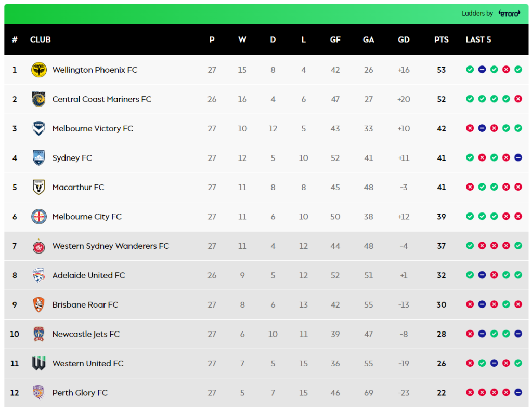Click Perth Glory's latest draw result dot
This screenshot has width=532, height=412.
click(518, 393)
